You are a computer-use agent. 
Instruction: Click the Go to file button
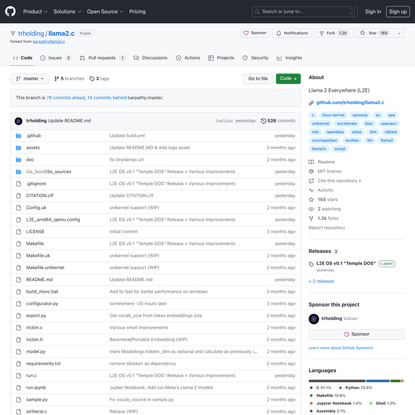click(x=258, y=79)
